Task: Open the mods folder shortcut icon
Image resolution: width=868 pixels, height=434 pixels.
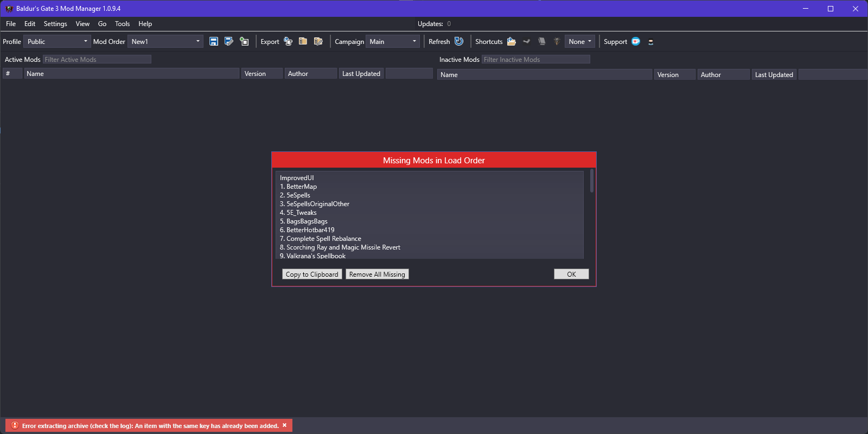Action: (x=512, y=41)
